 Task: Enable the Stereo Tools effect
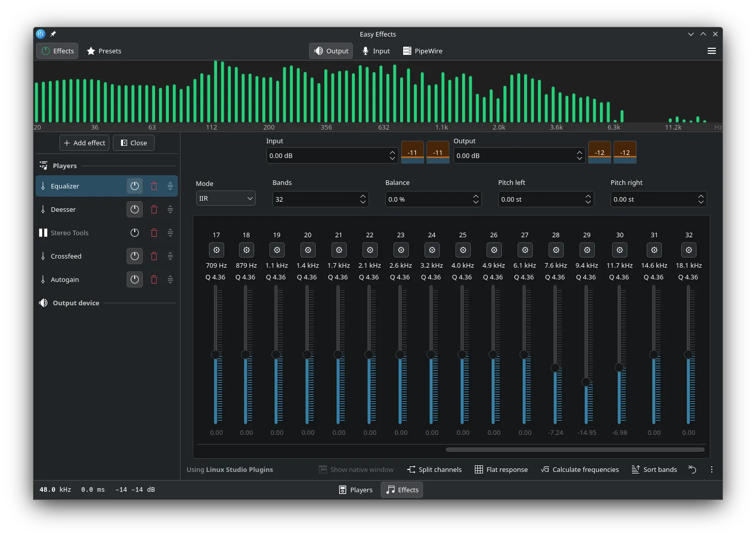pos(135,233)
